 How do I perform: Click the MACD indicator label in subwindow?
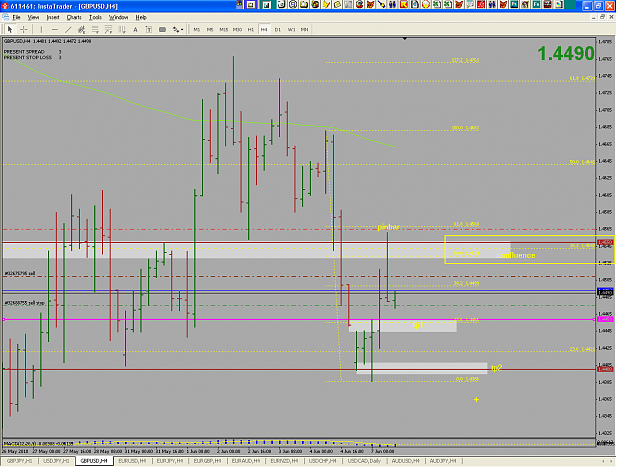38,443
